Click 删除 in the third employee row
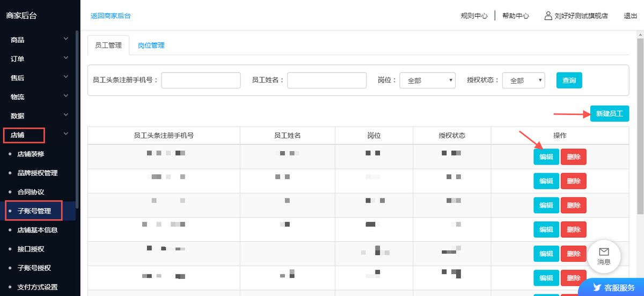The width and height of the screenshot is (644, 296). (574, 205)
